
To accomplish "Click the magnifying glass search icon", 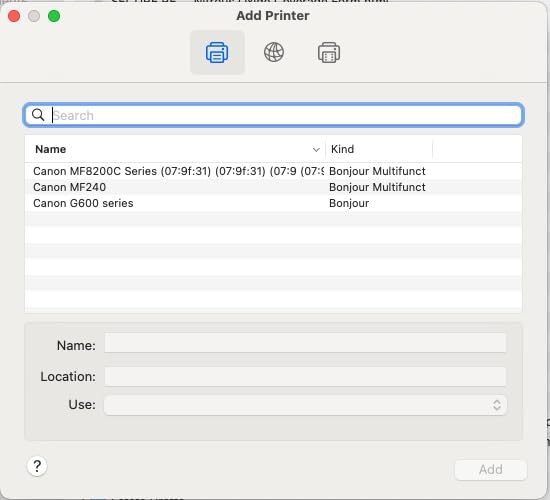I will (38, 115).
